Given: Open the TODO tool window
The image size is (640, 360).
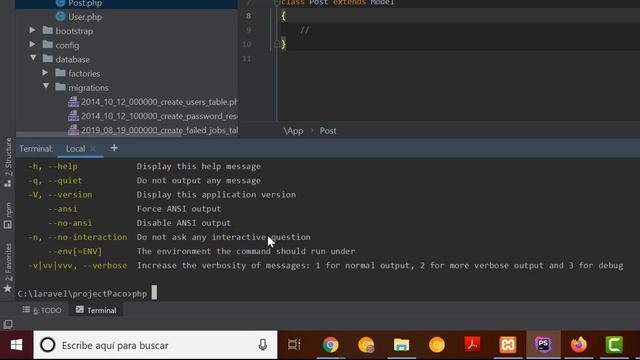Looking at the screenshot, I should (42, 310).
